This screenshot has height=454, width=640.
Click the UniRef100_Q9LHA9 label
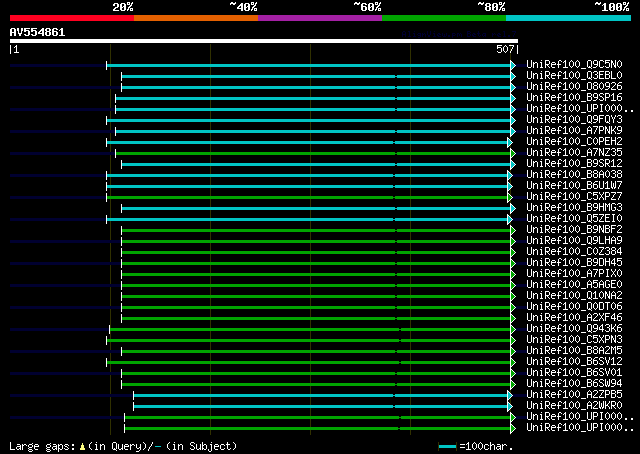574,240
